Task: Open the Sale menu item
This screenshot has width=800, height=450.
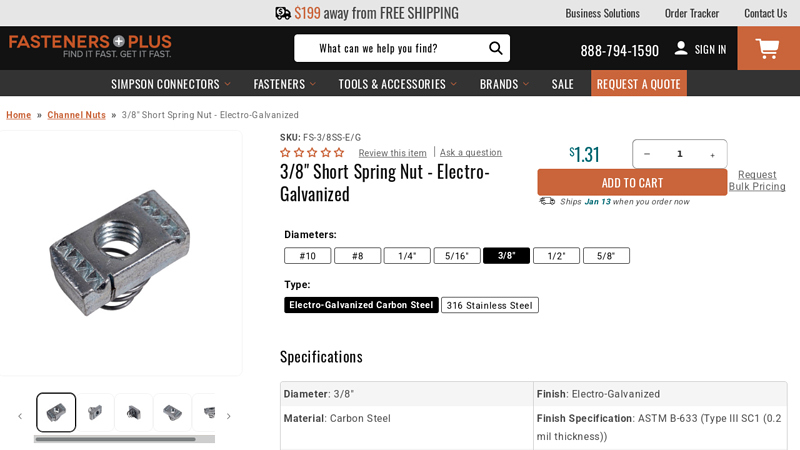Action: pos(562,84)
